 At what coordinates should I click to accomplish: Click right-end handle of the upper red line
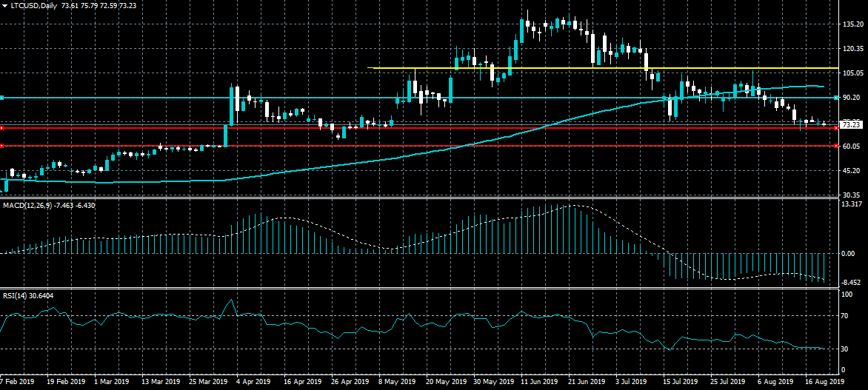[836, 128]
